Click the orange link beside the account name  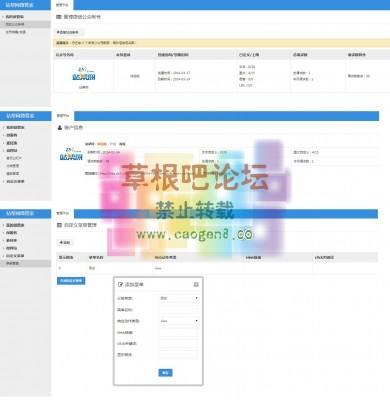point(102,144)
